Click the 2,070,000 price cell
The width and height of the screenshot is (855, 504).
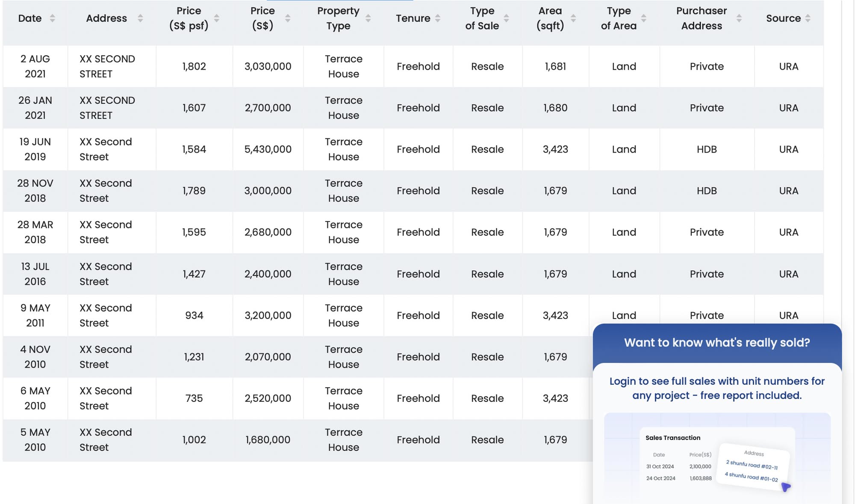click(268, 357)
